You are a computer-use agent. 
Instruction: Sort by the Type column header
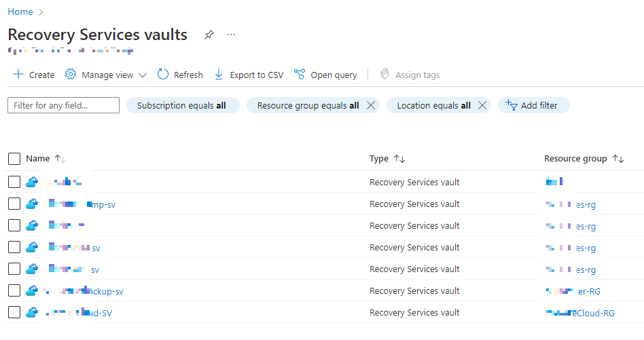378,159
